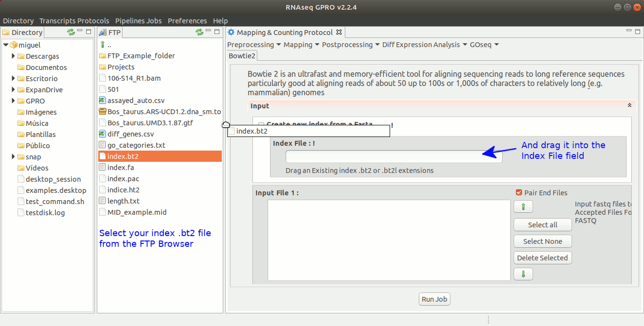Close the Mapping & Counting Protocol tab
This screenshot has height=326, width=644.
click(340, 33)
